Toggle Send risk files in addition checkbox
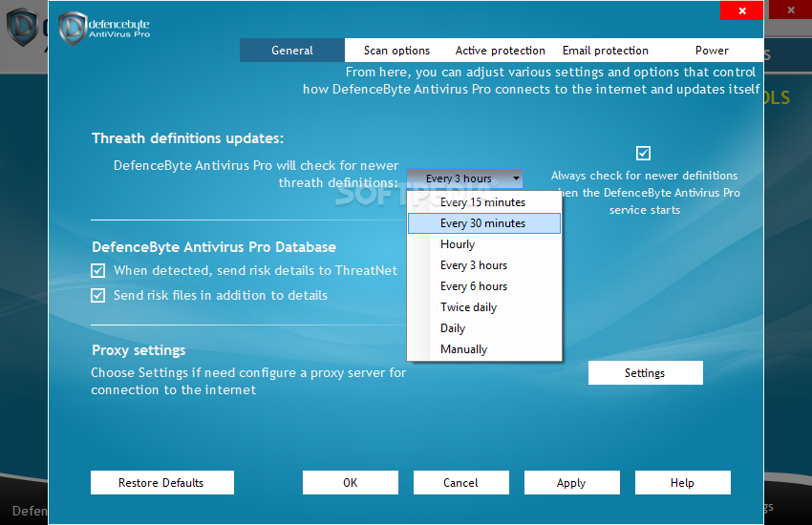812x525 pixels. pyautogui.click(x=97, y=295)
